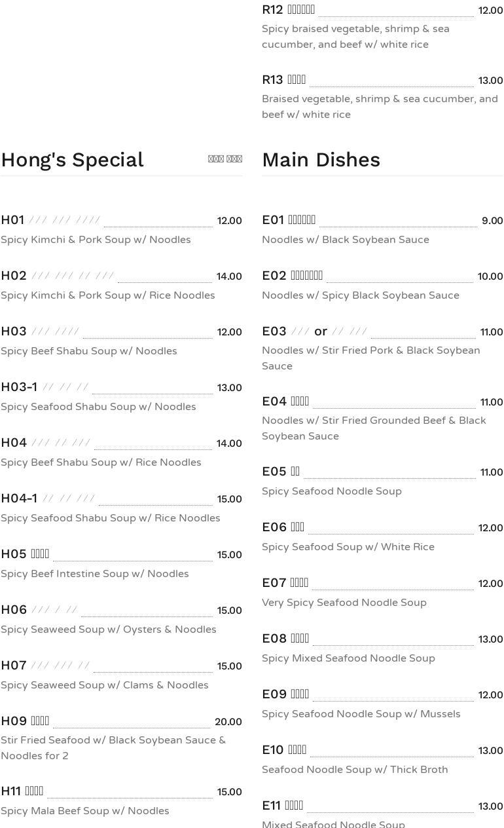This screenshot has height=828, width=504.
Task: Choose item H03-1 Spicy Seafood Shabu Soup
Action: click(98, 407)
